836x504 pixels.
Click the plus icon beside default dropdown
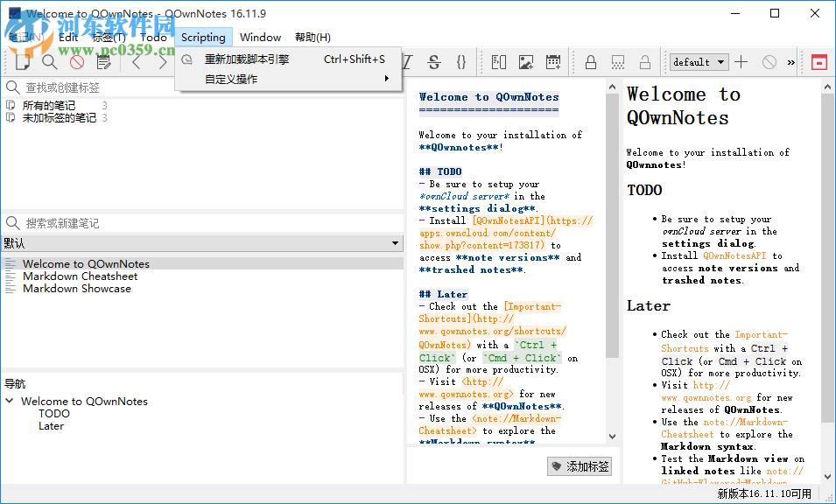[741, 62]
